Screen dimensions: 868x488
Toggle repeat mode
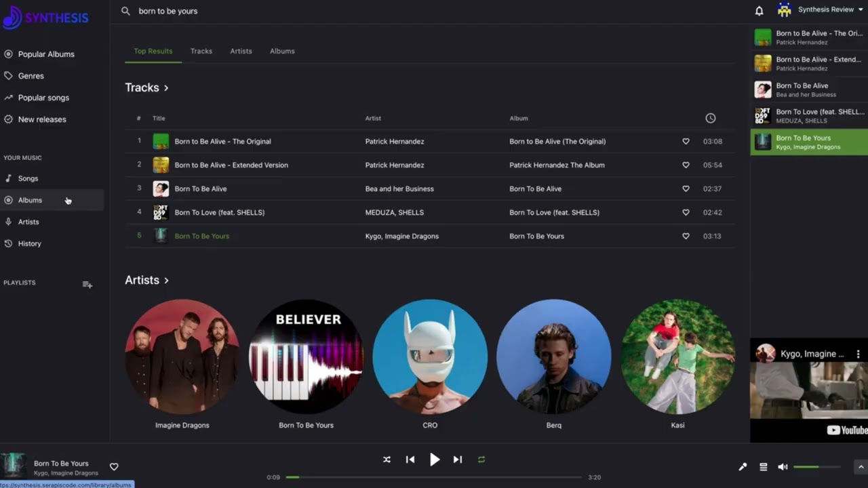pos(481,460)
